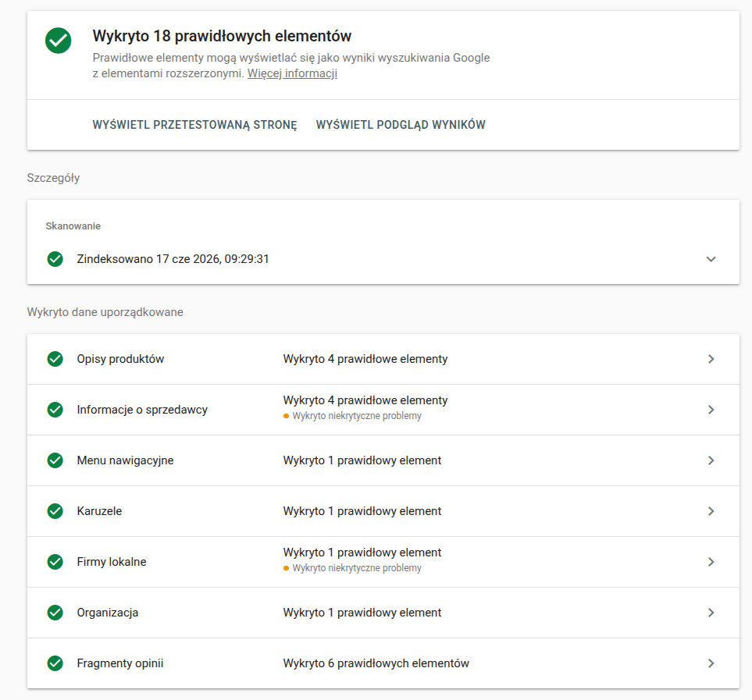Viewport: 752px width, 700px height.
Task: Click green check icon next to Informacje o sprzedawcy
Action: tap(55, 410)
